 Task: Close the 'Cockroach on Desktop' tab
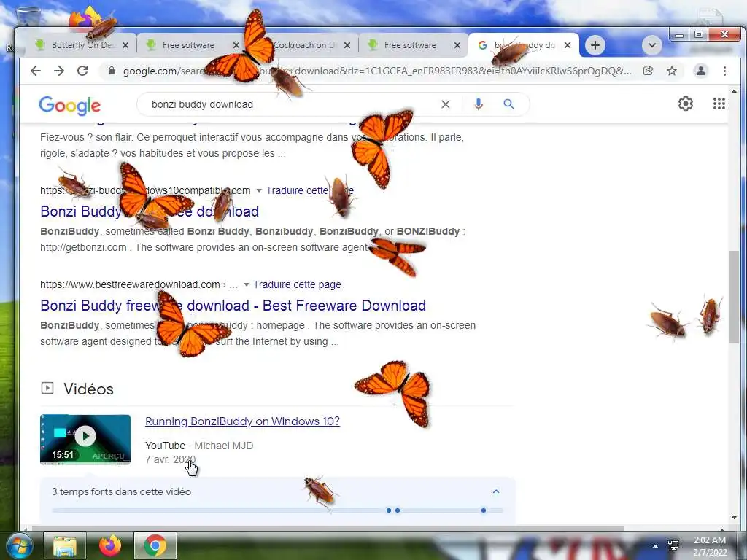(x=347, y=45)
